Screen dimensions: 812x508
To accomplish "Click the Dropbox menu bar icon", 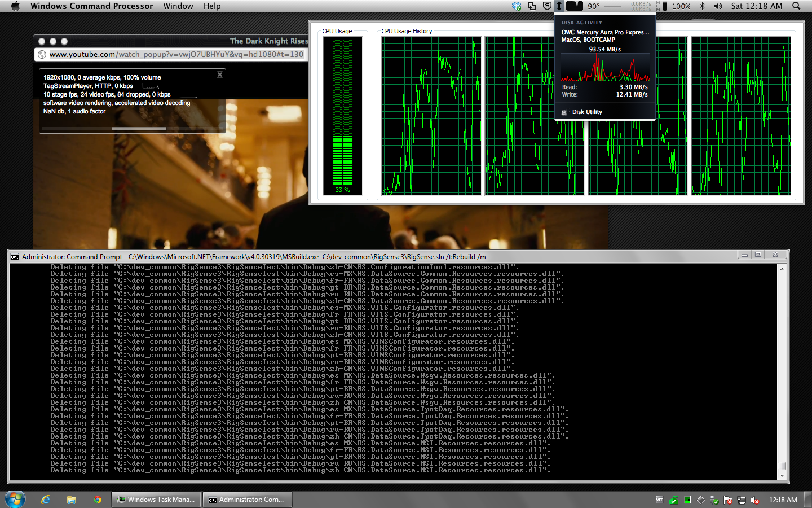I will pyautogui.click(x=517, y=6).
